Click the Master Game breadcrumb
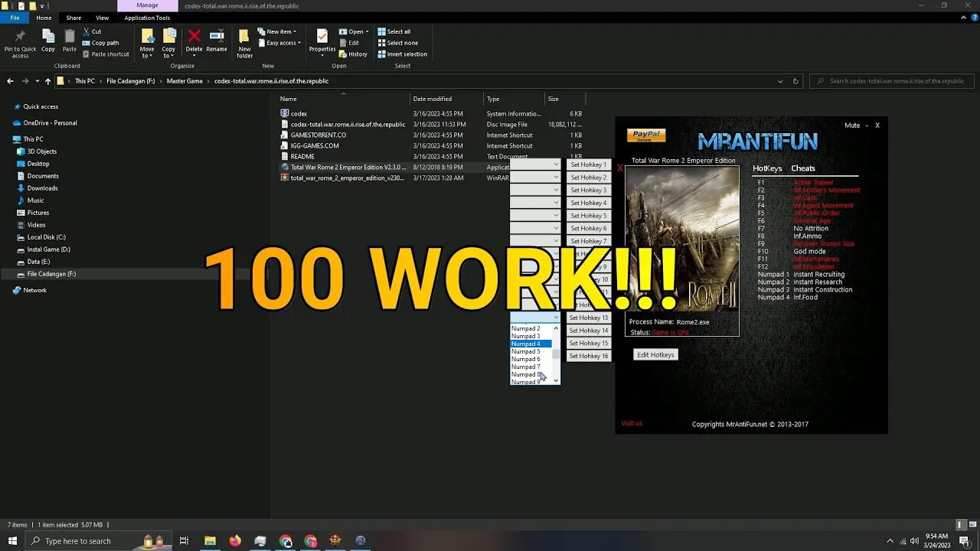 point(185,81)
